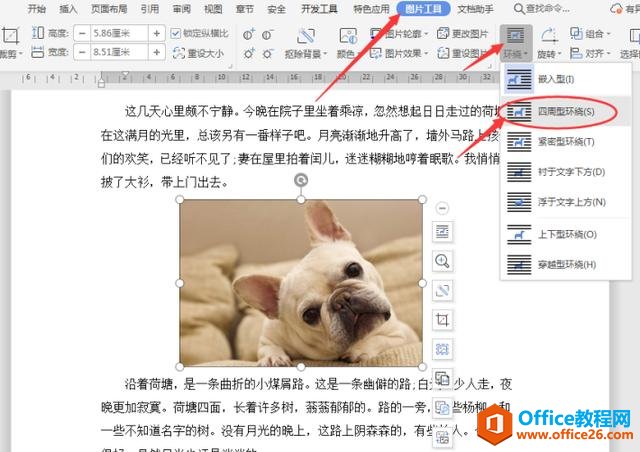640x452 pixels.
Task: Click the 颜色 picture color icon
Action: tap(348, 36)
